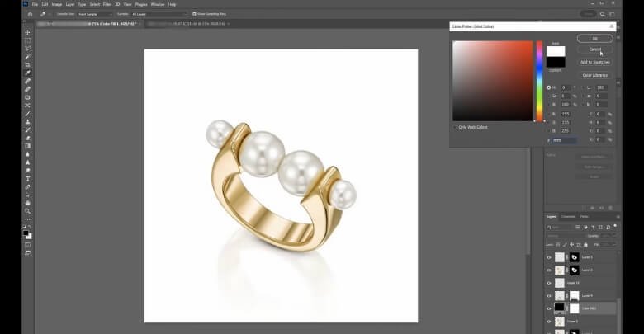Select the Horizontal Type tool
Screen dimensions: 644x334
click(27, 178)
